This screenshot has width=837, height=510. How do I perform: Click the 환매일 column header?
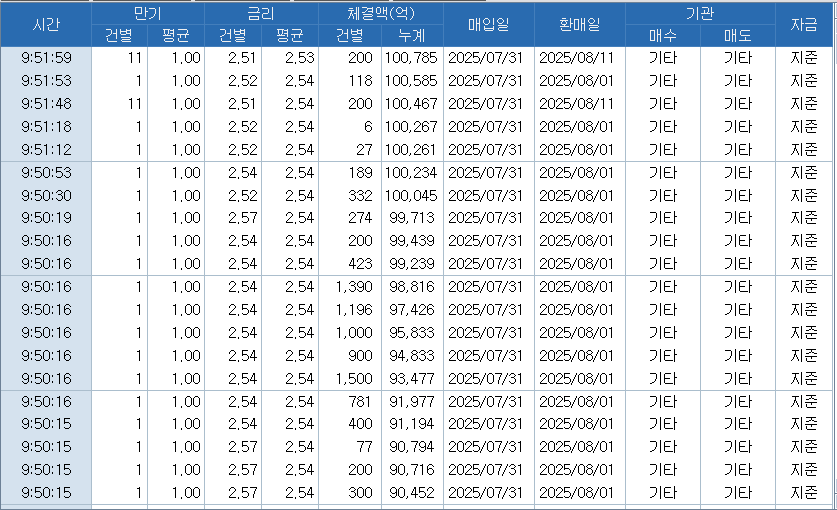[x=578, y=24]
